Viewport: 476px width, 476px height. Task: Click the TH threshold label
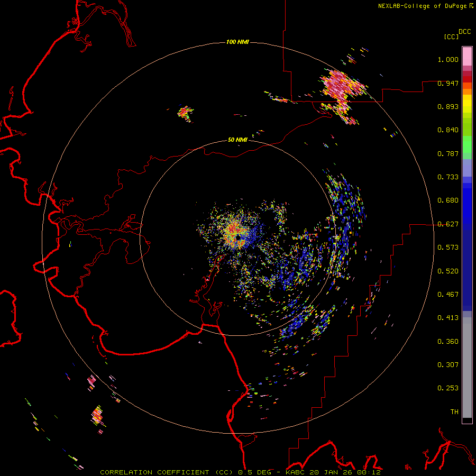pos(454,412)
